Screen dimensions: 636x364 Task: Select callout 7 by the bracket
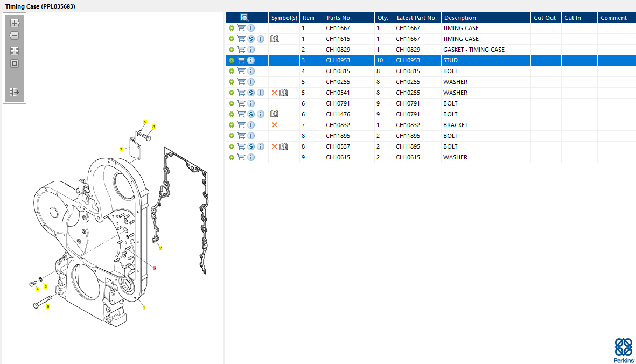coord(121,150)
